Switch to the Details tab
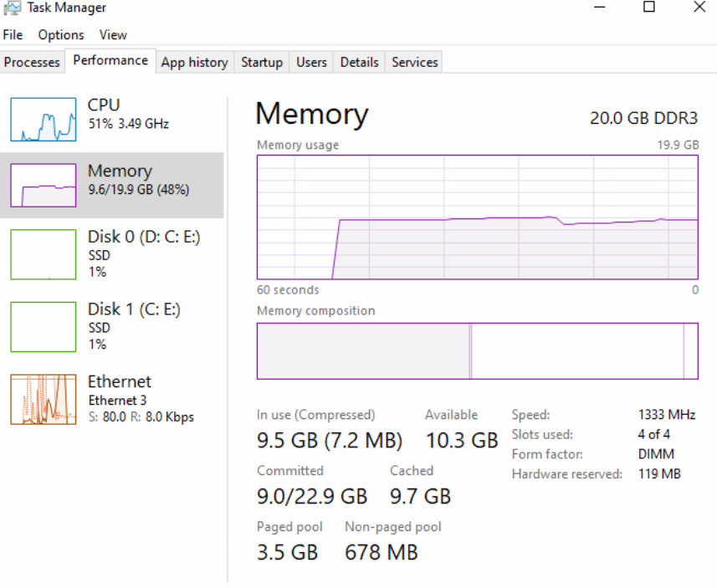 360,63
